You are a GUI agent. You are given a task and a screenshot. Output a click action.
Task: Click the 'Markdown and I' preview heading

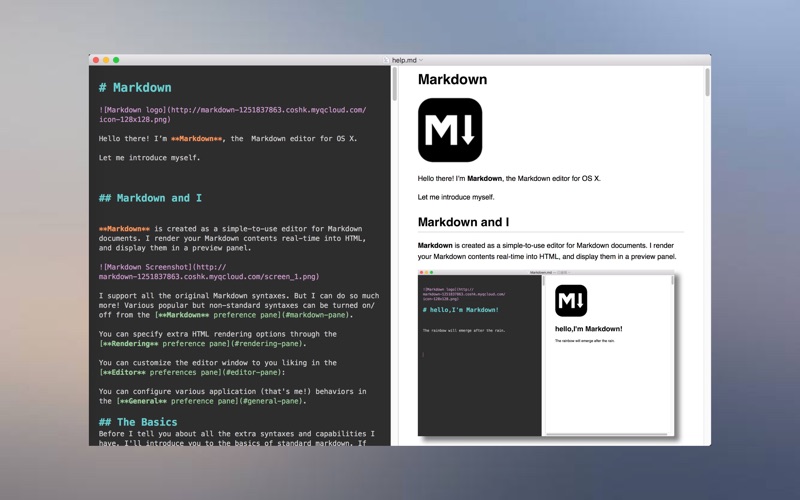click(x=463, y=222)
